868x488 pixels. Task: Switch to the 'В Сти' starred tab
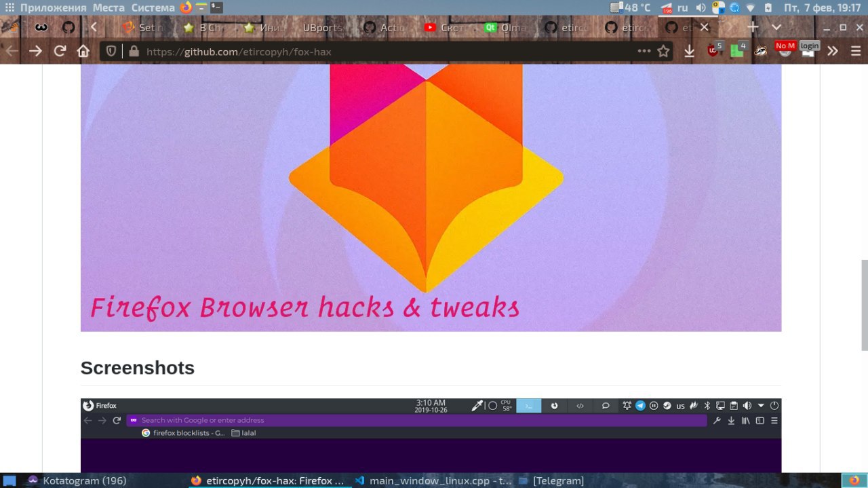coord(205,28)
